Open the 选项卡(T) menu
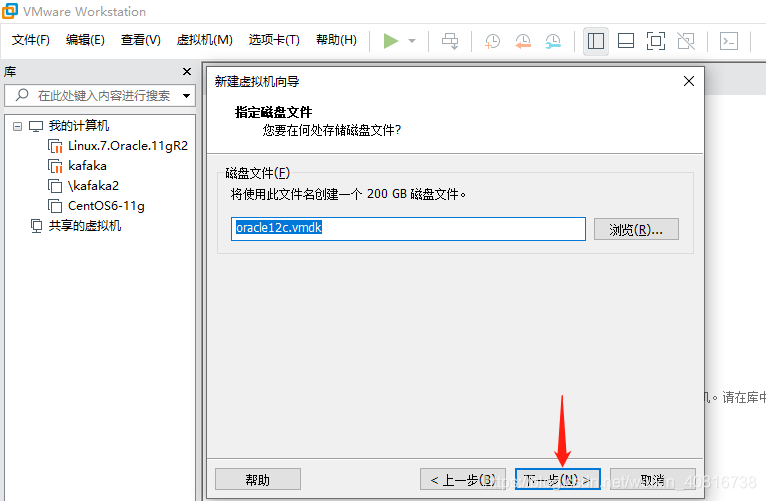 (274, 40)
